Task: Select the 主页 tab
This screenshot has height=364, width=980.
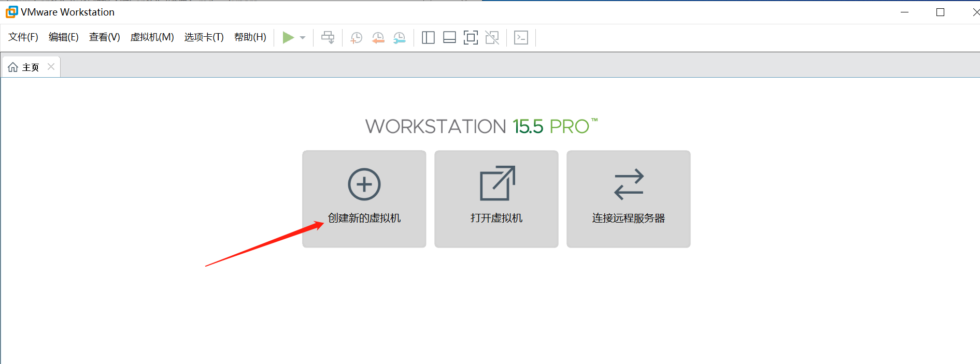Action: [31, 67]
